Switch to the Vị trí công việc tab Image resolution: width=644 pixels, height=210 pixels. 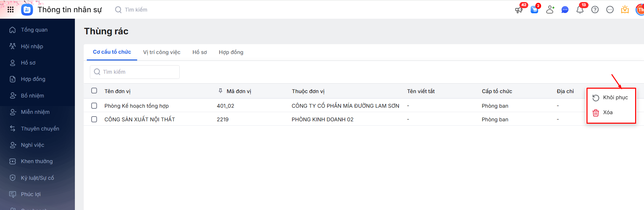tap(162, 52)
